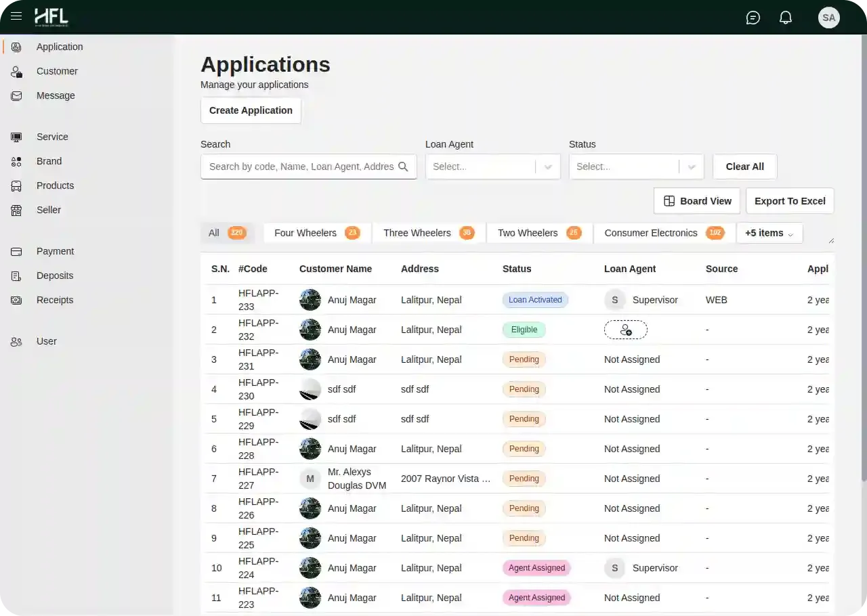
Task: Click the HFL logo
Action: tap(51, 17)
